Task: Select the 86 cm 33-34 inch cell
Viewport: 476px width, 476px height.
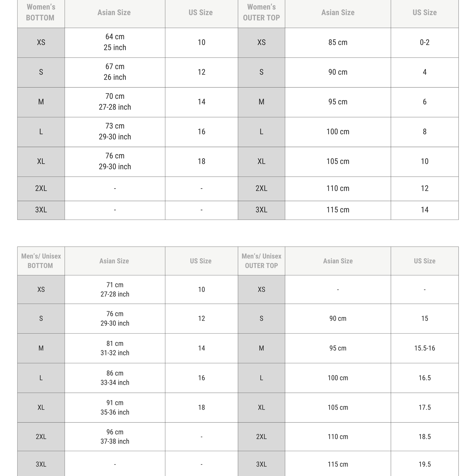Action: coord(115,378)
